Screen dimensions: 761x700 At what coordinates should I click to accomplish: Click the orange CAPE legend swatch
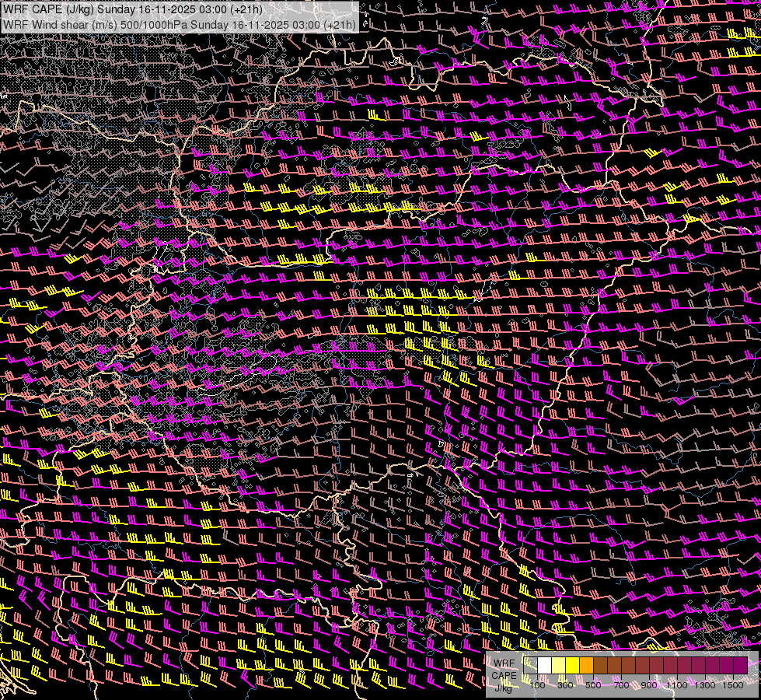(587, 666)
